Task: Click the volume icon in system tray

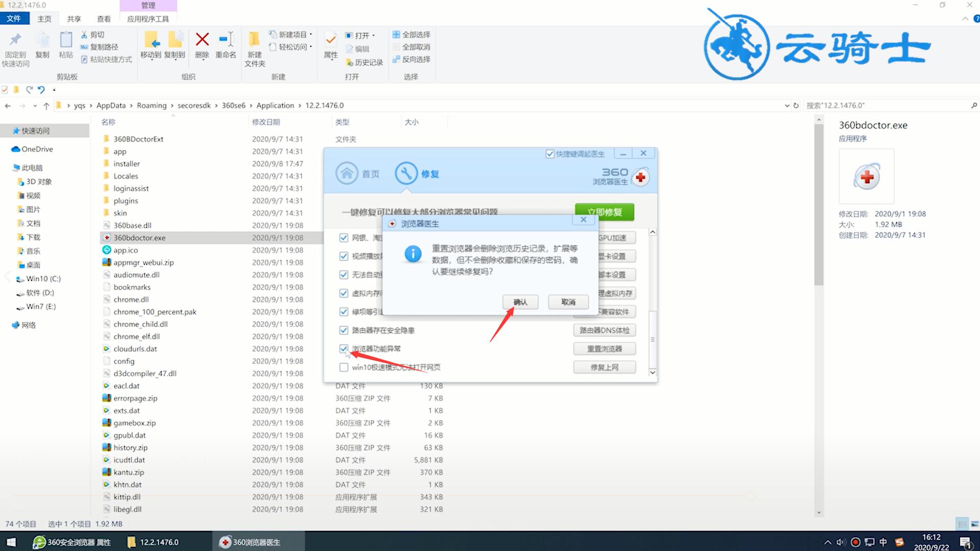Action: [841, 542]
